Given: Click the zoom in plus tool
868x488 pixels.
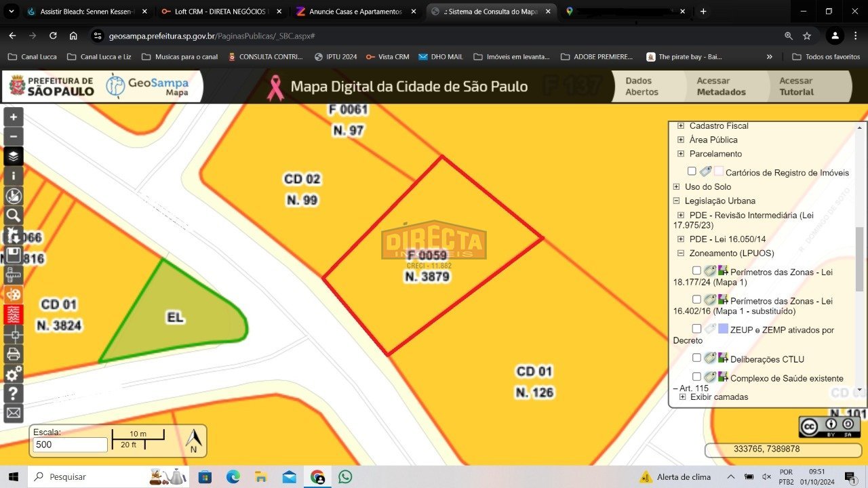Looking at the screenshot, I should tap(14, 117).
